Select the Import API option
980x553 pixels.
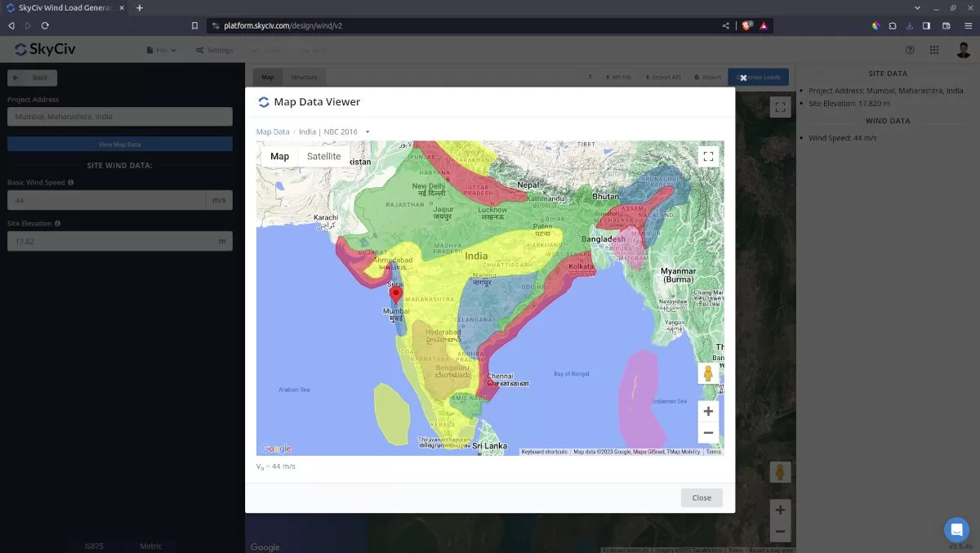662,76
